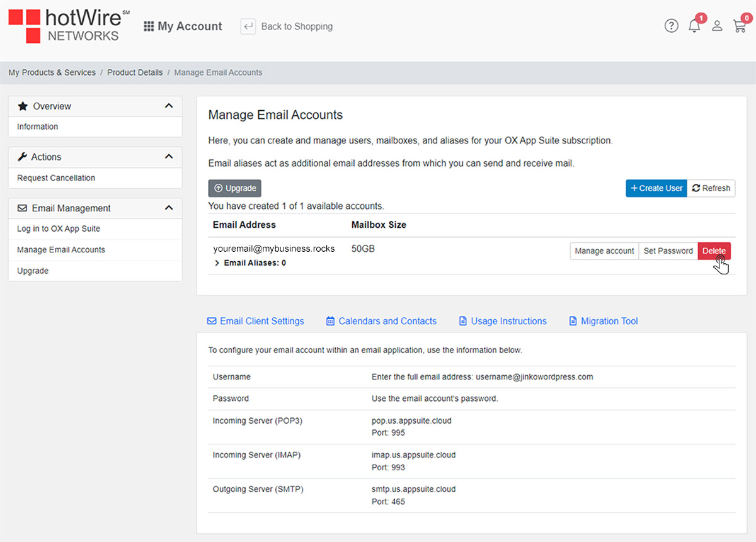The height and width of the screenshot is (542, 756).
Task: Collapse the Overview panel
Action: click(168, 106)
